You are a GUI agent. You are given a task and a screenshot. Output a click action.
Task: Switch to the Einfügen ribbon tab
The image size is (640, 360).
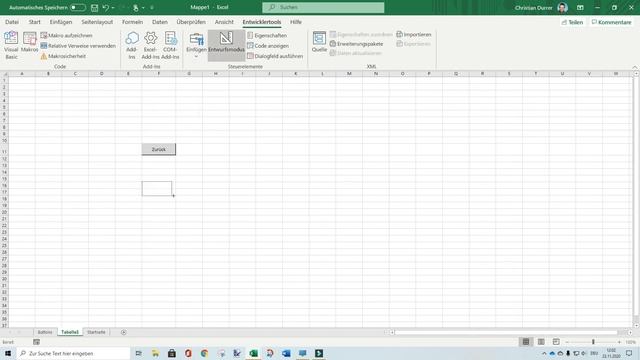pos(61,22)
